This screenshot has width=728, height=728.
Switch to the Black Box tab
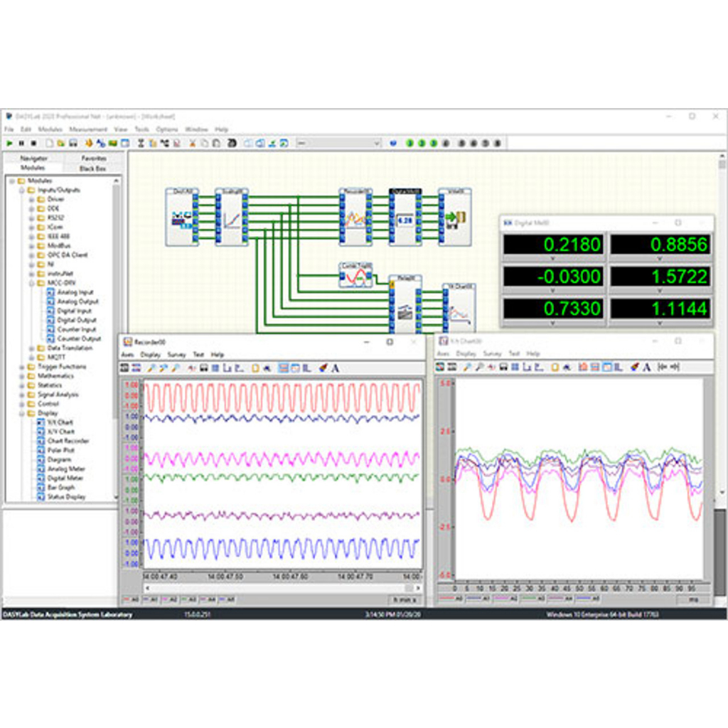[x=92, y=168]
